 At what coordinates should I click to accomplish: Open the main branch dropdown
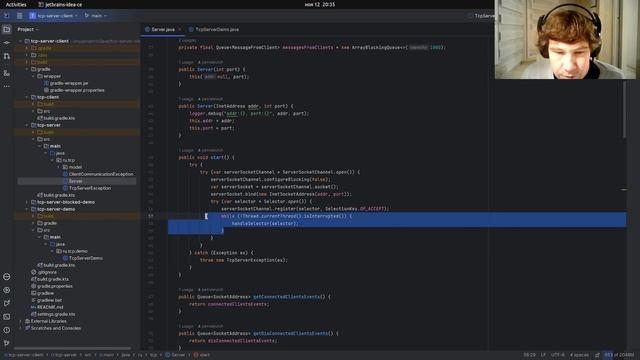click(x=96, y=16)
